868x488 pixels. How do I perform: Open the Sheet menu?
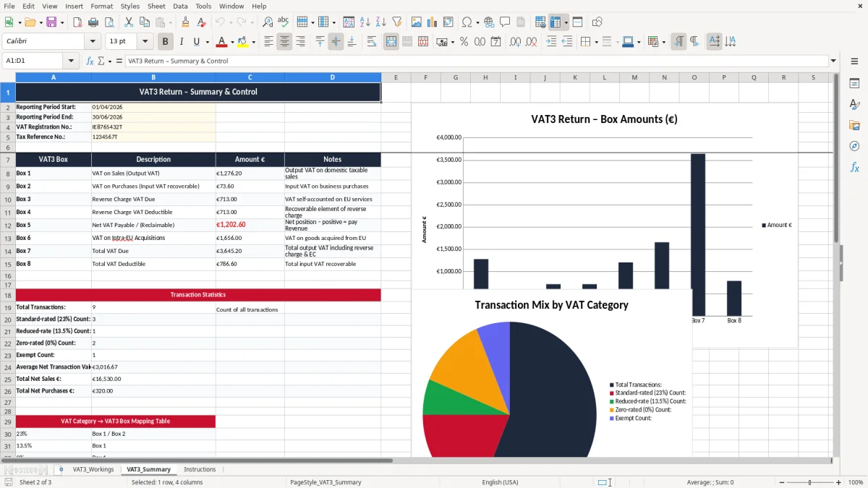coord(156,6)
